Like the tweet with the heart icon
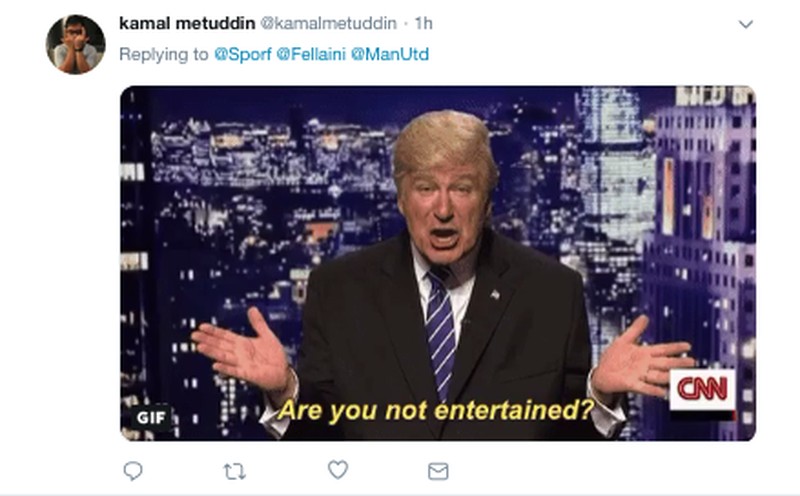 pos(337,470)
